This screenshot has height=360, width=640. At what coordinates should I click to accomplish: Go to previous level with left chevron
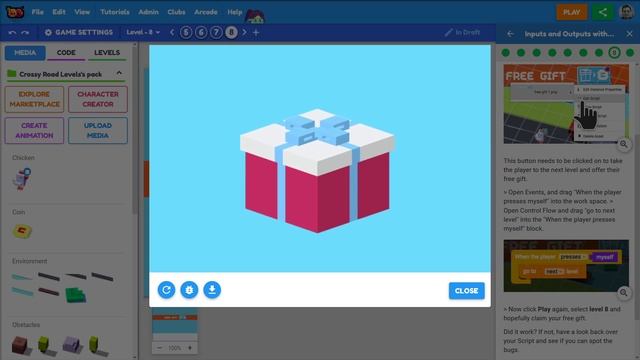click(x=172, y=32)
